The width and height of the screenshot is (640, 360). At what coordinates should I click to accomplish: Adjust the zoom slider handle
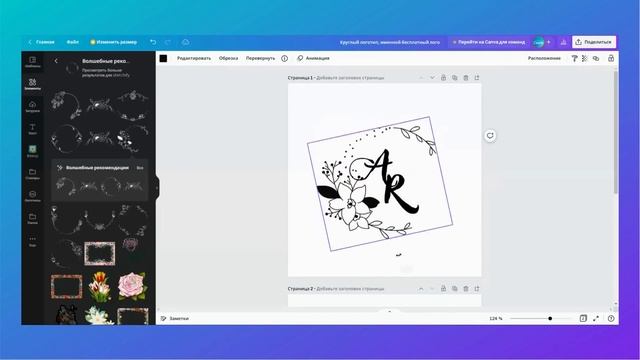(x=550, y=318)
